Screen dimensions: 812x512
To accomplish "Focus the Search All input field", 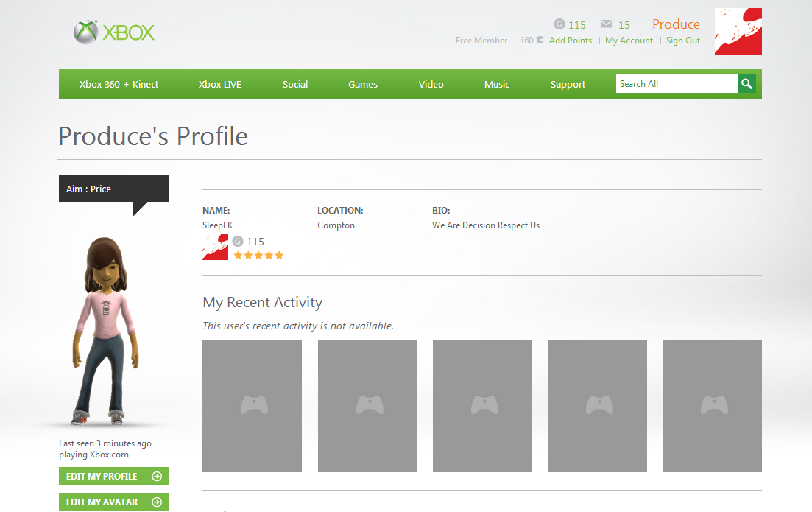I will pos(677,83).
